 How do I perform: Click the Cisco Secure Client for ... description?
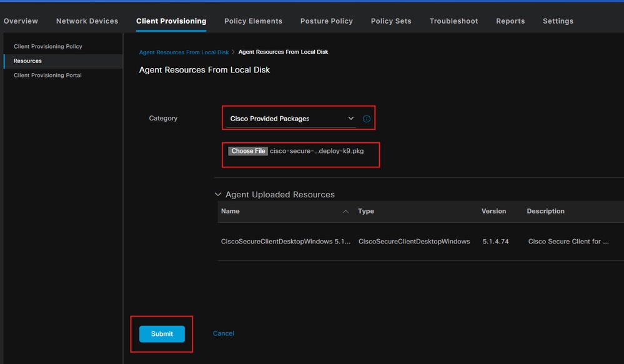pyautogui.click(x=568, y=242)
